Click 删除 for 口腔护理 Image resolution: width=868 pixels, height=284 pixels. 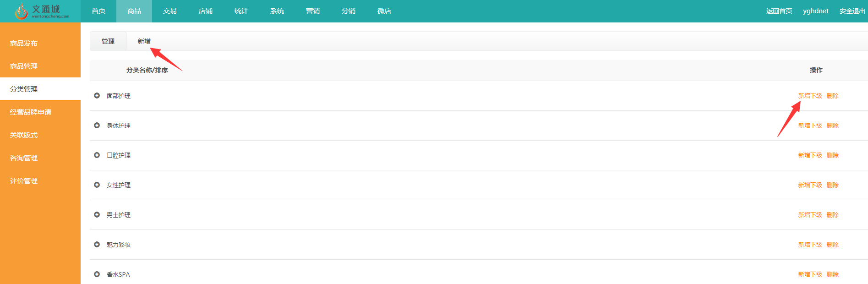click(x=833, y=155)
